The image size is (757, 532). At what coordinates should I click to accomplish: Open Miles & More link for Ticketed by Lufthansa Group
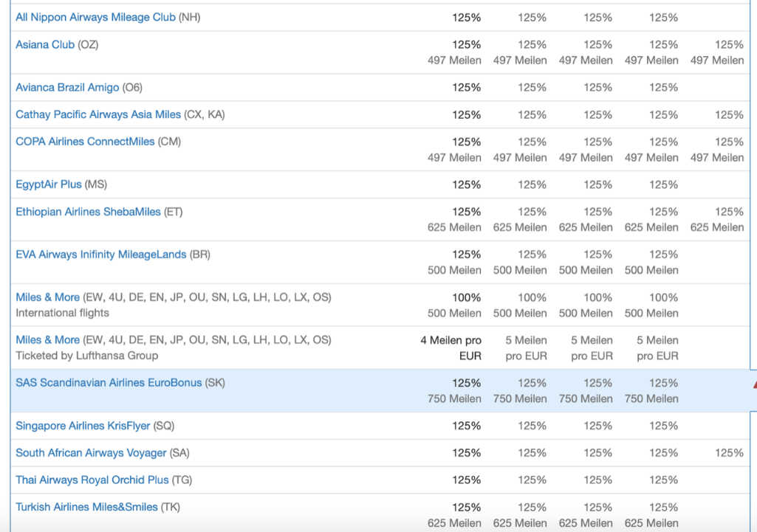tap(47, 339)
